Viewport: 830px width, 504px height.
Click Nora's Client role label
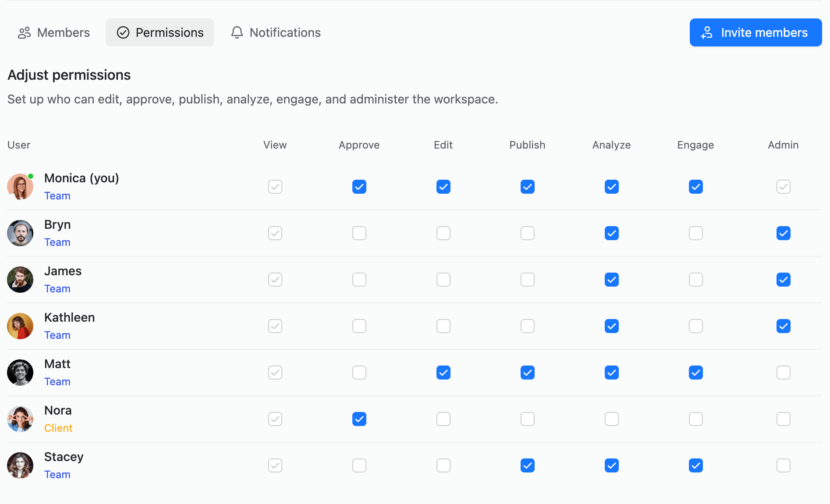click(x=58, y=428)
